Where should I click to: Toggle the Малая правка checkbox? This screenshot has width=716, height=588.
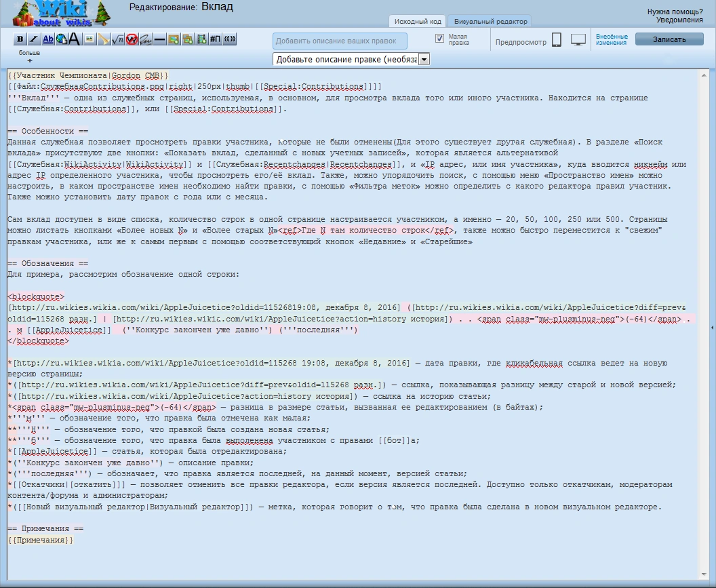click(439, 39)
